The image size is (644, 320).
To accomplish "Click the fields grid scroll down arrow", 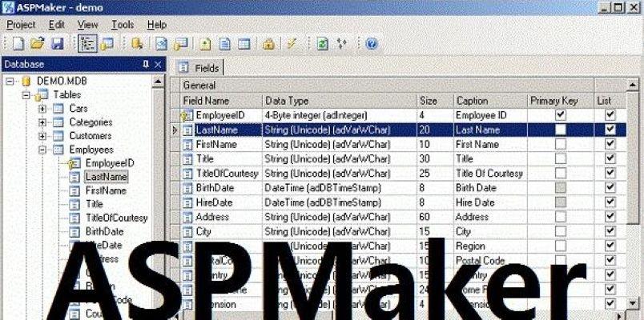I will click(633, 303).
